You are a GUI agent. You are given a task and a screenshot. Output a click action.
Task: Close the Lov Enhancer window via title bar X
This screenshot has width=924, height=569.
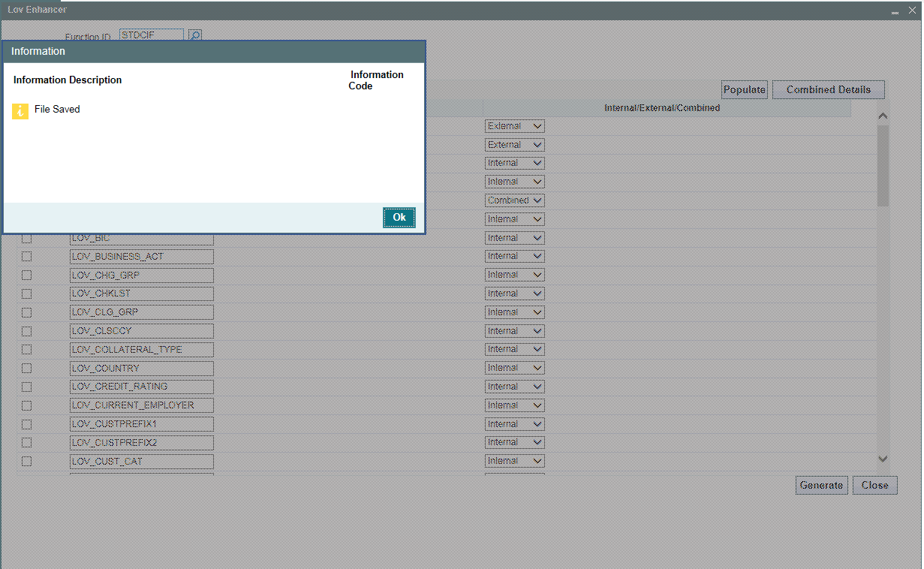910,11
